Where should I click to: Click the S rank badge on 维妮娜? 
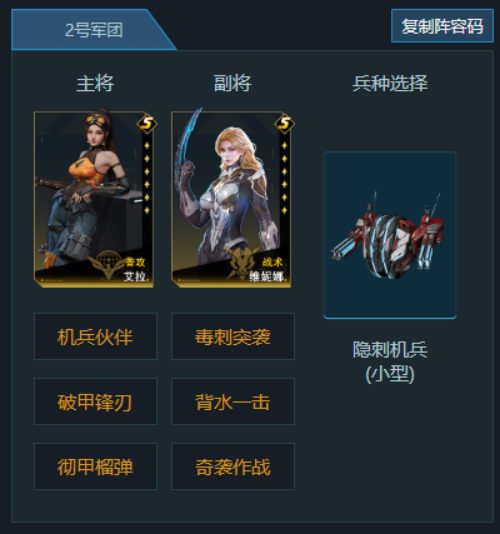[285, 123]
